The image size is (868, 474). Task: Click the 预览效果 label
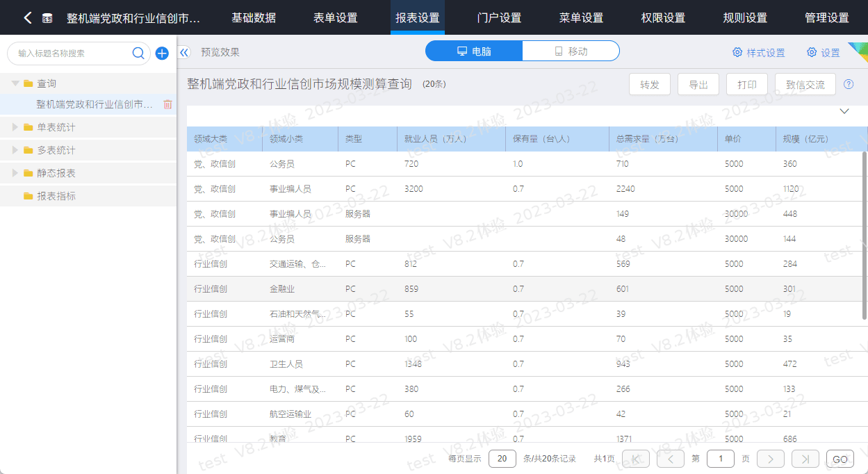coord(220,52)
